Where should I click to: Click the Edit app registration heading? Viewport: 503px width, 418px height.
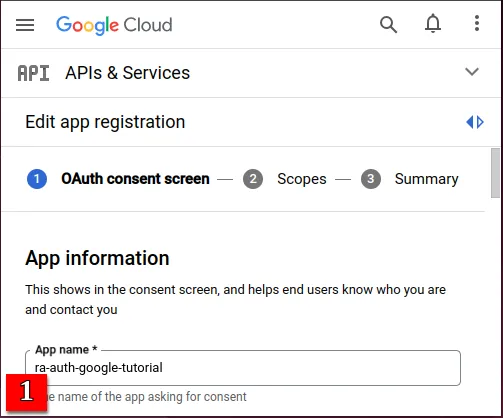[105, 122]
